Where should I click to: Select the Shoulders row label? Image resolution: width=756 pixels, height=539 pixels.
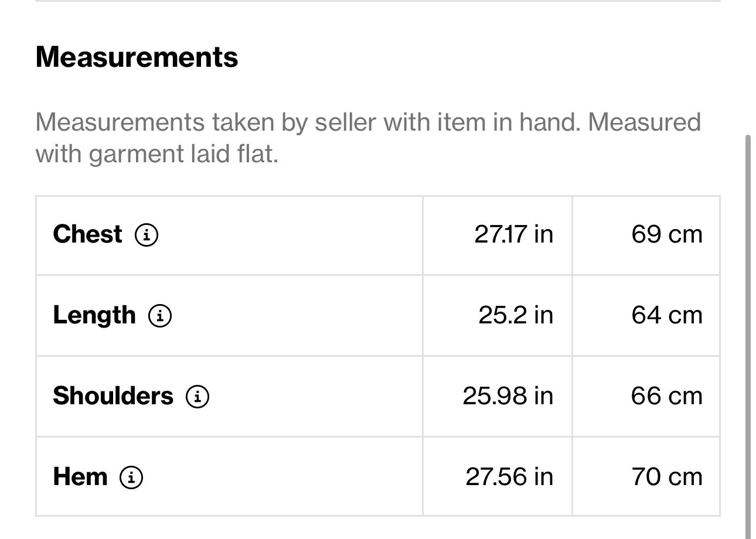click(113, 396)
